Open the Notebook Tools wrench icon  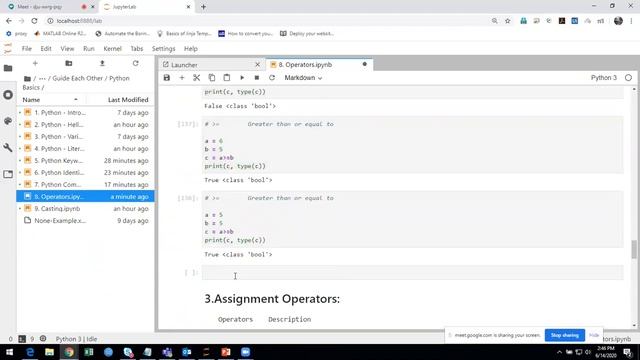tap(8, 147)
